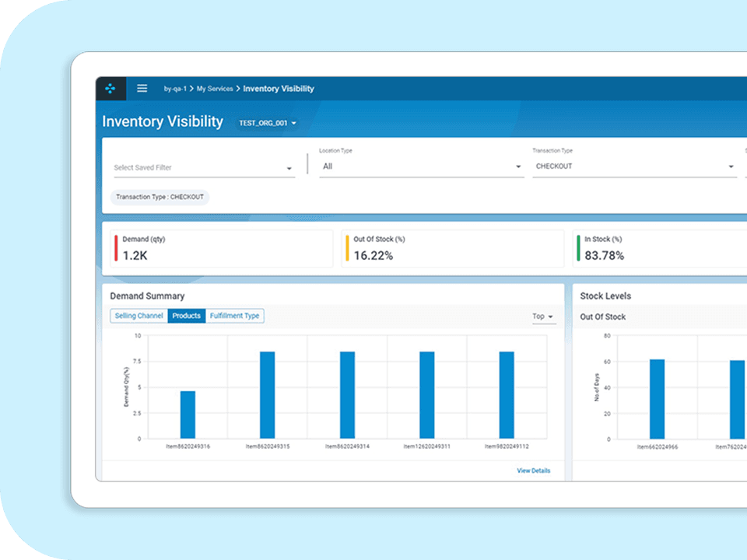
Task: Click the app logo icon in header
Action: [110, 89]
